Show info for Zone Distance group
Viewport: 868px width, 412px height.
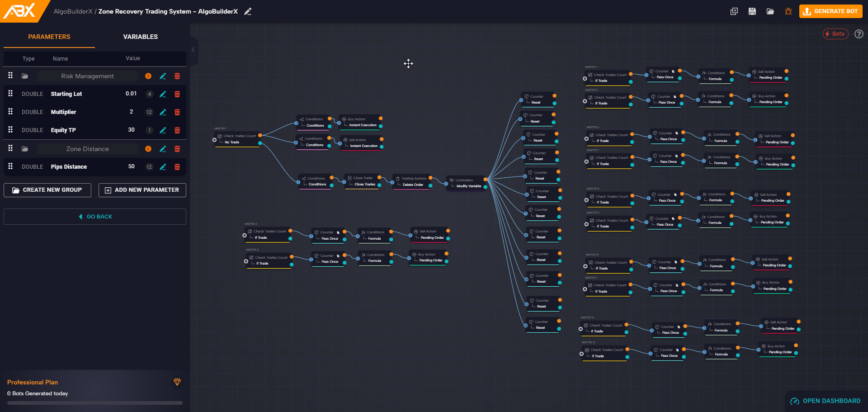148,149
